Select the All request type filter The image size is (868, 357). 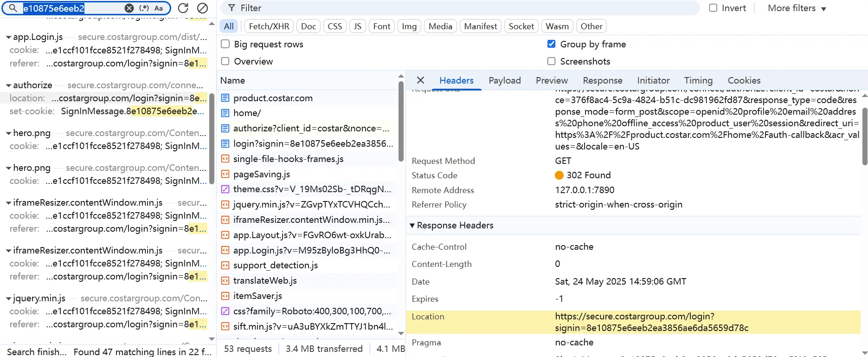[x=229, y=26]
